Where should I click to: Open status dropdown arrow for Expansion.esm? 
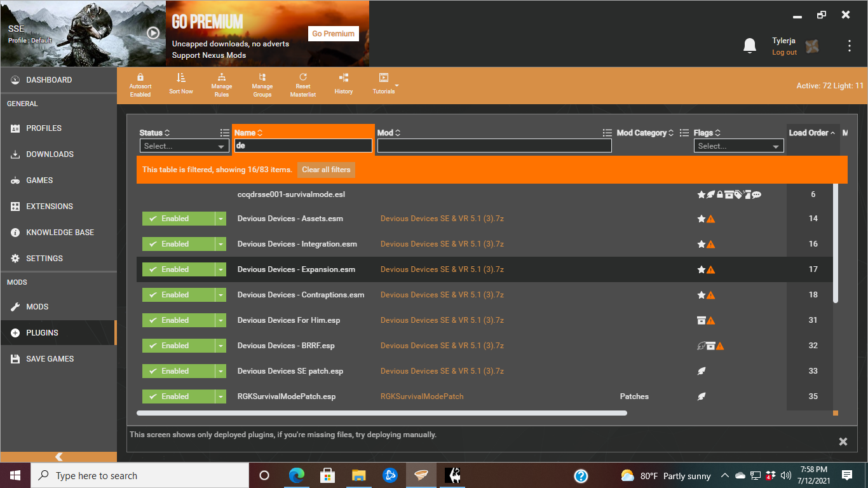coord(221,269)
